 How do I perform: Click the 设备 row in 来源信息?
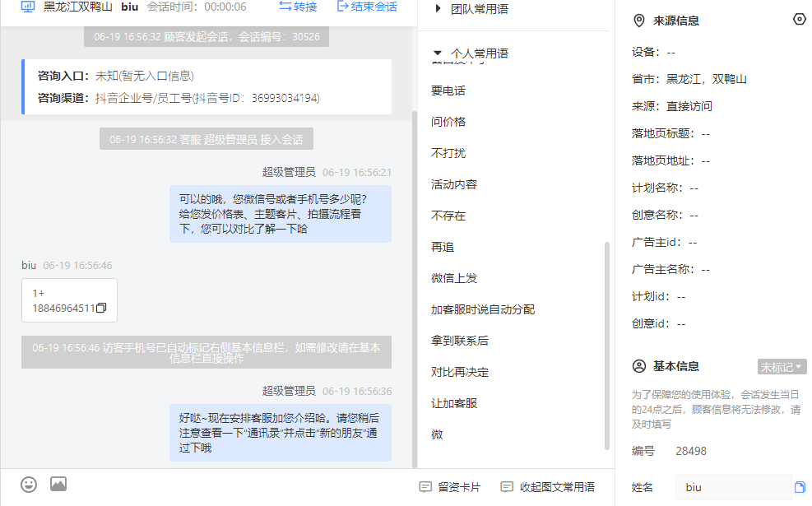pos(653,53)
